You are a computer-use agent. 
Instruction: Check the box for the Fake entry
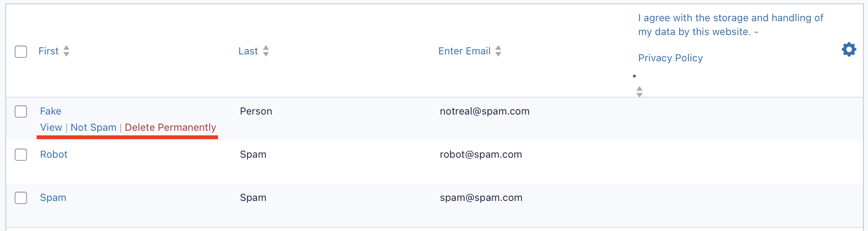tap(21, 111)
